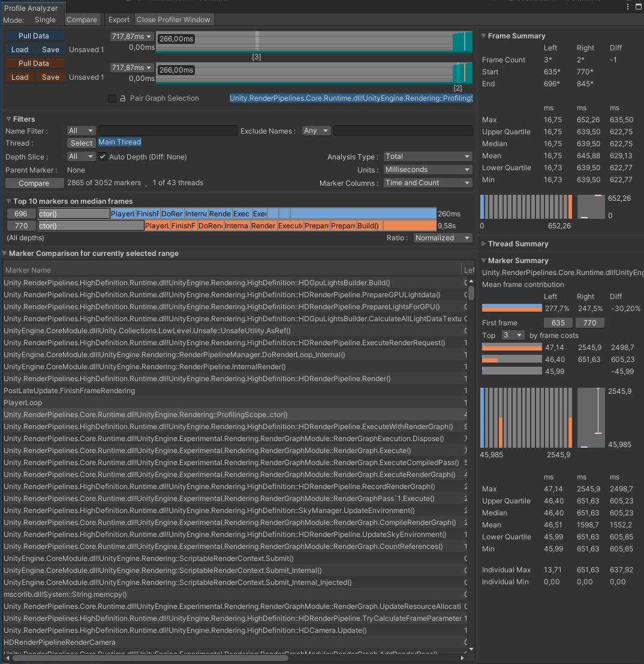
Task: Enable the Pair Graph Selection checkbox
Action: pyautogui.click(x=112, y=99)
